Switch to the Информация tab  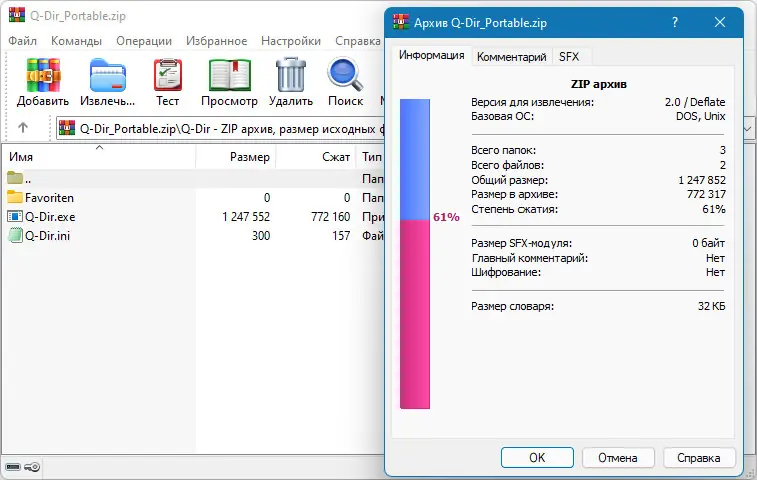(431, 56)
